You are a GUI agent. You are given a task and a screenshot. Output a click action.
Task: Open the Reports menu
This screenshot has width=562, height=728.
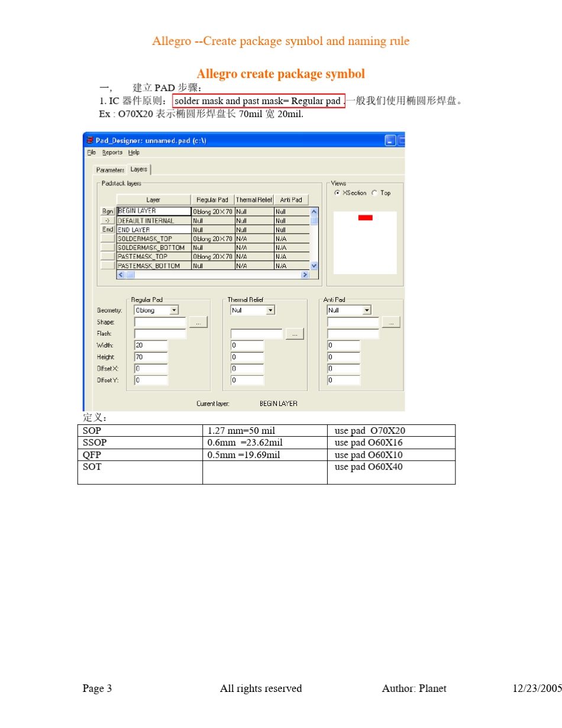coord(112,152)
